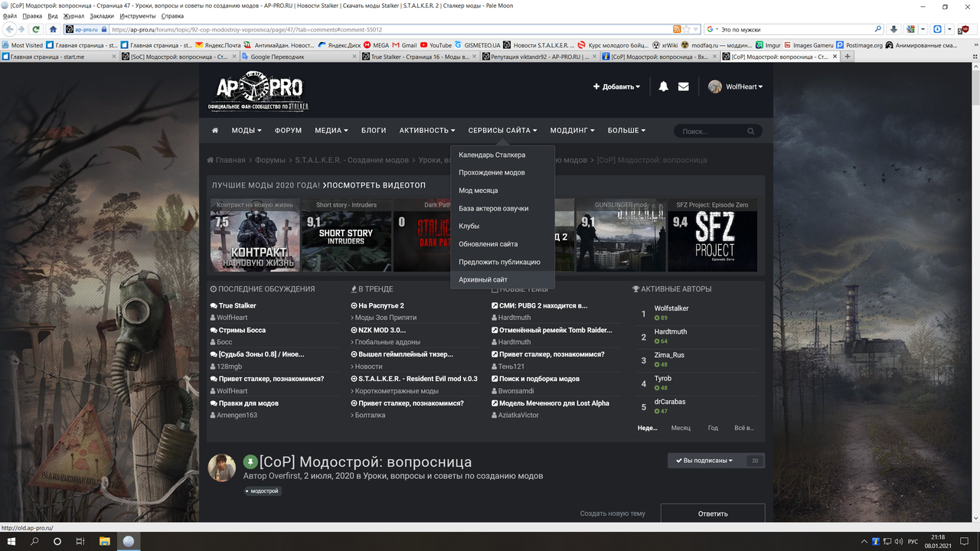This screenshot has width=980, height=551.
Task: Open the Short Story Intruders thumbnail
Action: point(346,236)
